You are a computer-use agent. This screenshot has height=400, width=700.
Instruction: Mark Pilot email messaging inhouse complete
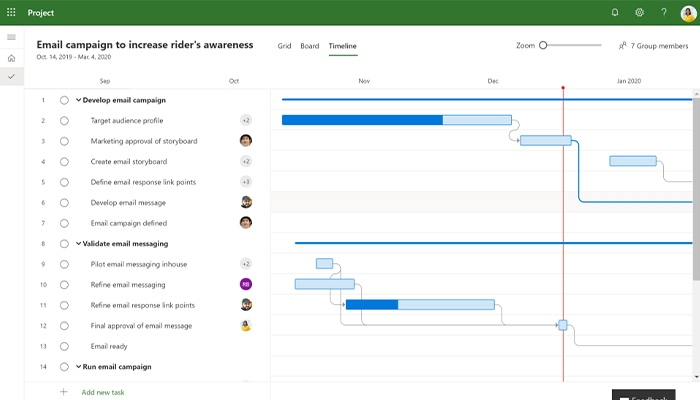pyautogui.click(x=64, y=264)
